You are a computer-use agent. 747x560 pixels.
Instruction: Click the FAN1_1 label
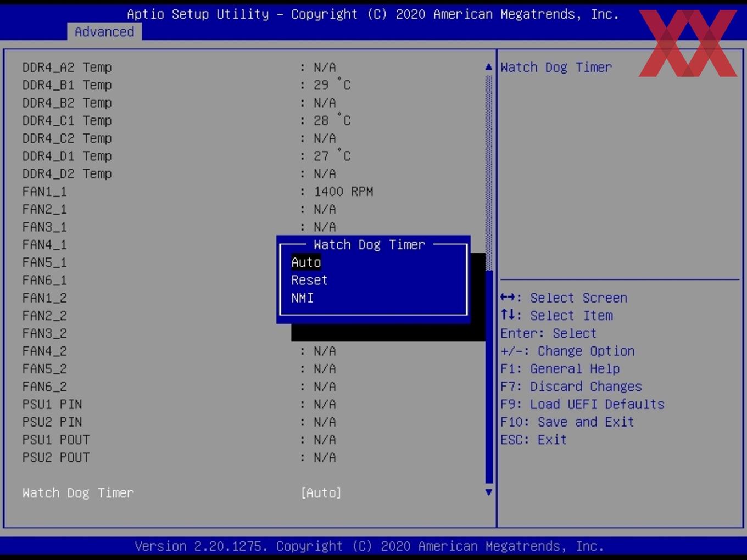pos(44,192)
